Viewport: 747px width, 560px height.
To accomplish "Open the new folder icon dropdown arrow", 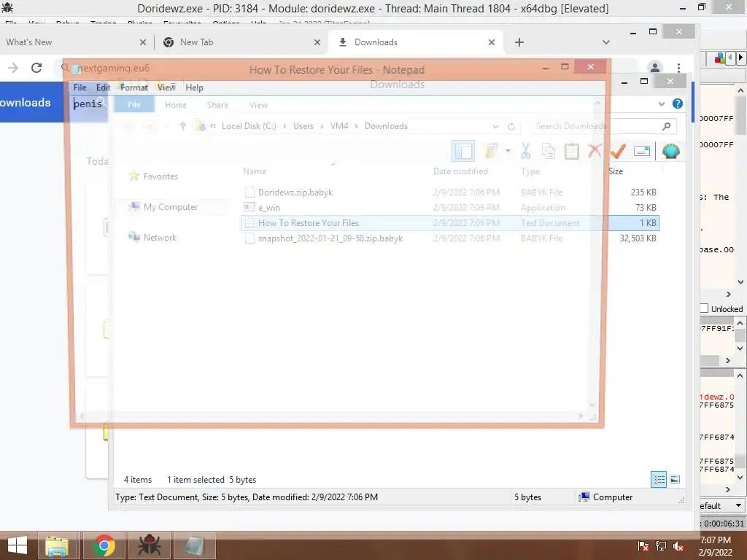I will (508, 151).
